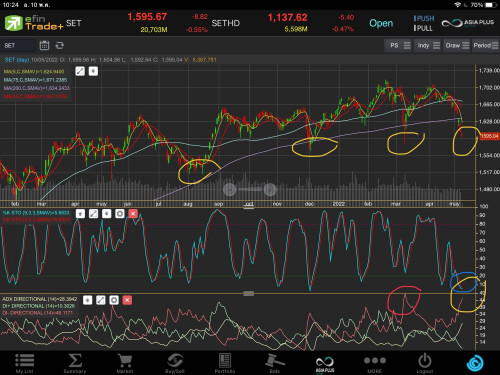Open the Indy indicators dropdown
Image resolution: width=500 pixels, height=375 pixels.
pos(428,45)
